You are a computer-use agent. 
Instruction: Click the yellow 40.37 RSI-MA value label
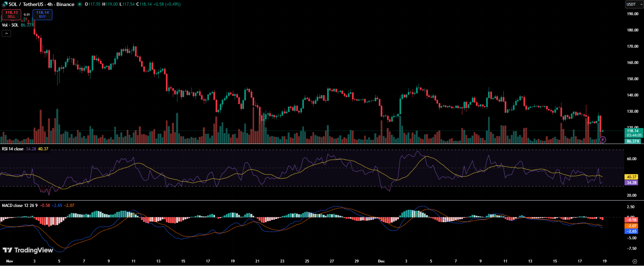click(x=632, y=177)
